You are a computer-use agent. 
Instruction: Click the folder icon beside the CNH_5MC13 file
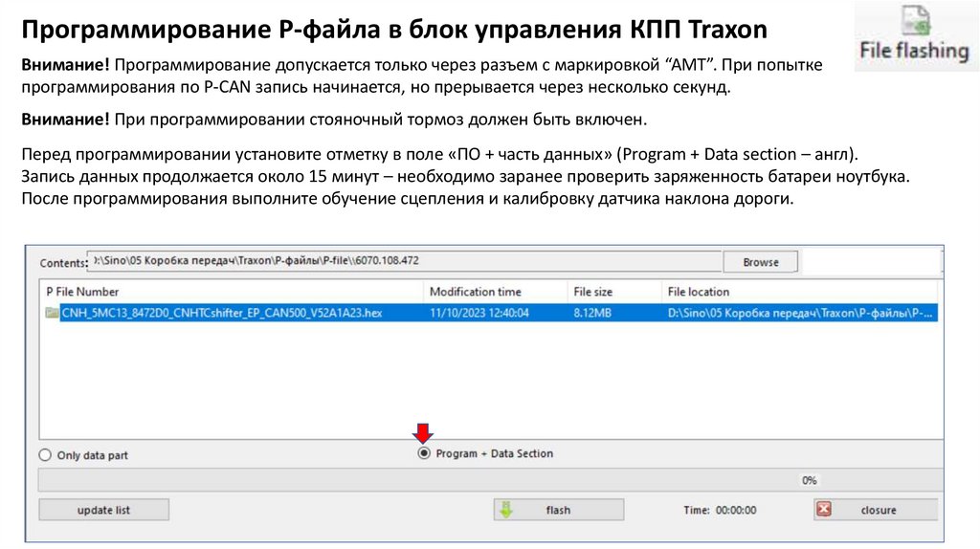(52, 313)
